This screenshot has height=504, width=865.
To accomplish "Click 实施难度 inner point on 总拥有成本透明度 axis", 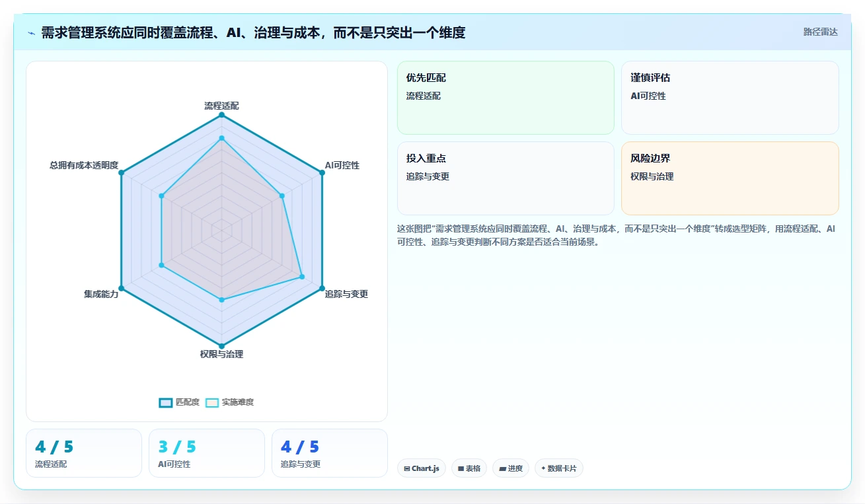I will pyautogui.click(x=161, y=196).
